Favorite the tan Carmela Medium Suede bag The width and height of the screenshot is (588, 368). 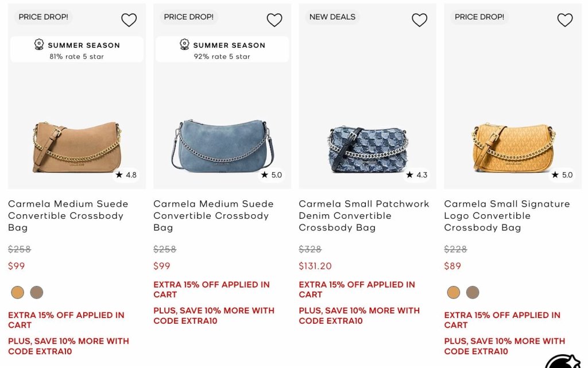pyautogui.click(x=129, y=20)
